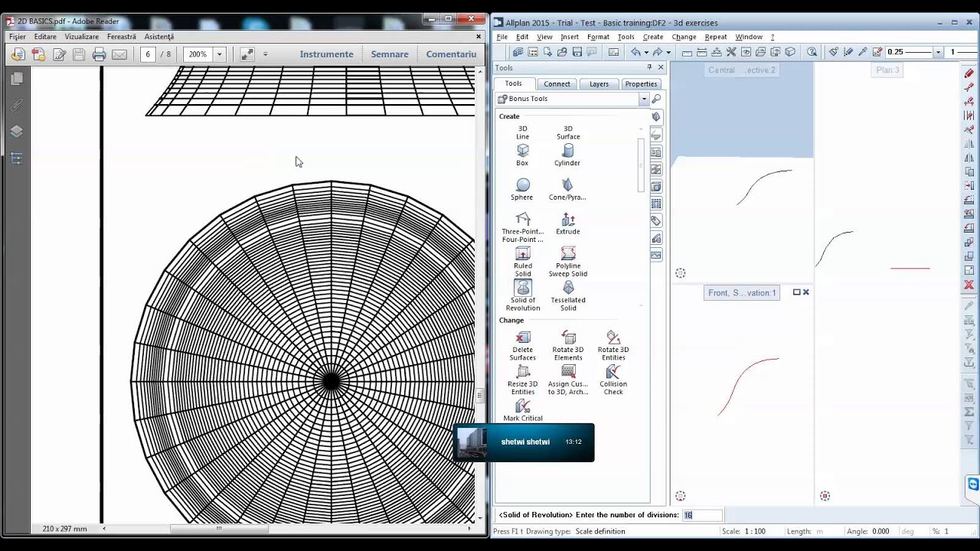Image resolution: width=980 pixels, height=551 pixels.
Task: Click the Tools palette vertical scrollbar
Action: (642, 165)
